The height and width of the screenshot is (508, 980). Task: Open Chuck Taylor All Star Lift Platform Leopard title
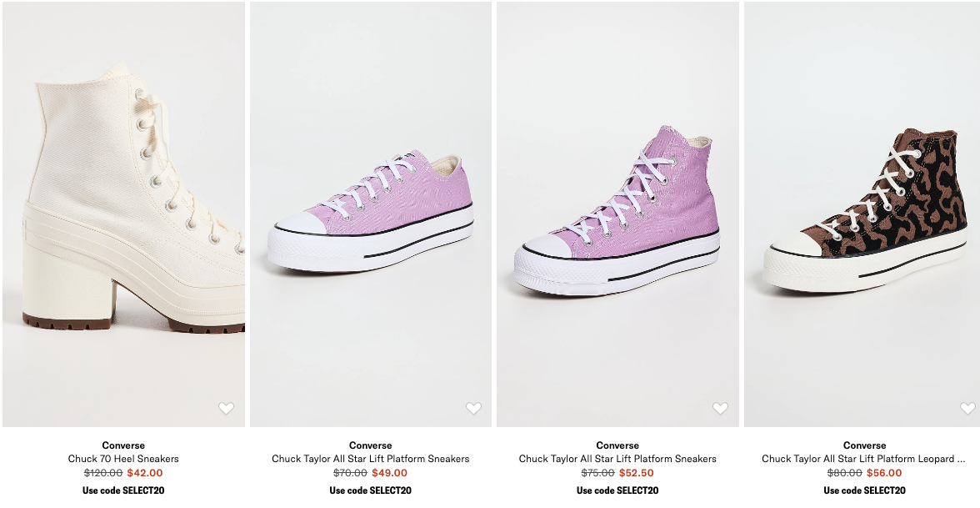coord(864,459)
